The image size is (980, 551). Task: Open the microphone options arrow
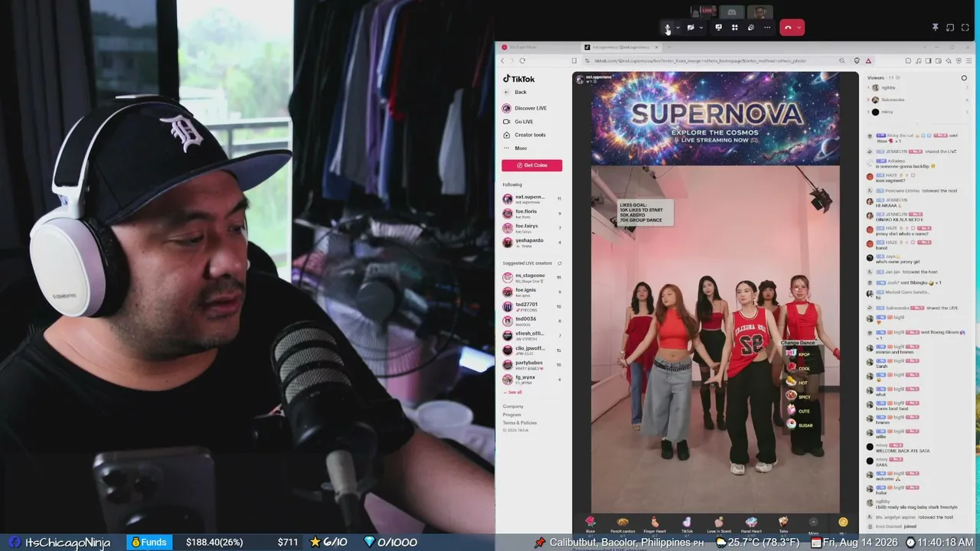tap(678, 28)
